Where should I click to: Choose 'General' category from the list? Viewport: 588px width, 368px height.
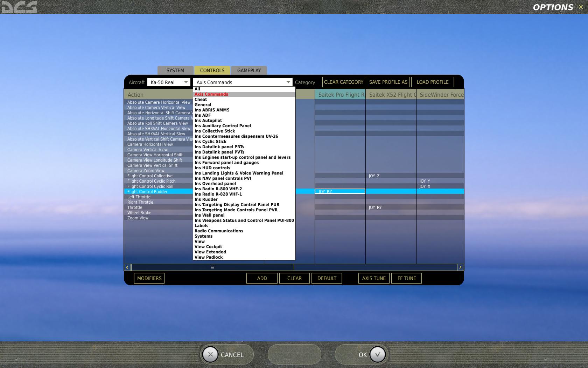coord(244,105)
